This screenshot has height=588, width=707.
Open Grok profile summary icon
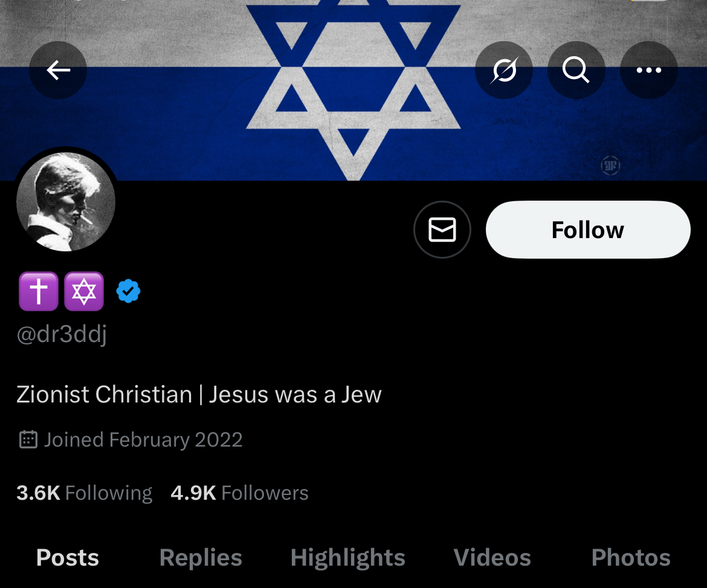(504, 71)
